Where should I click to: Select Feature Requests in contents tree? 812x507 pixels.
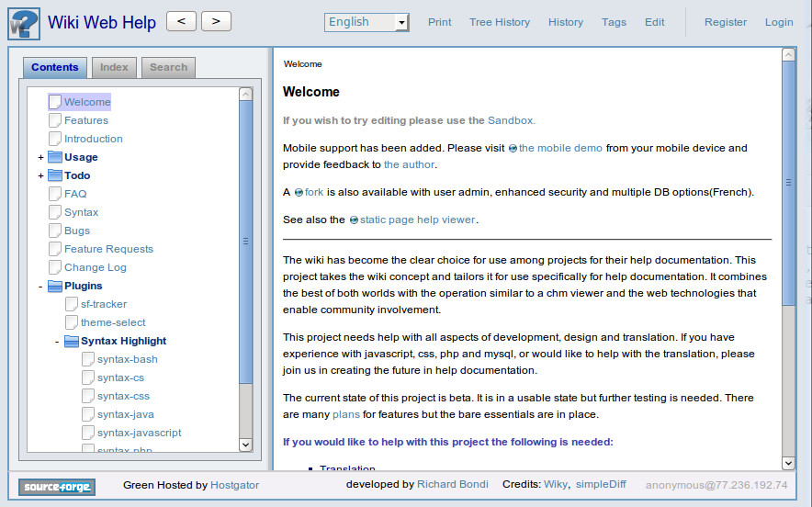click(x=108, y=249)
